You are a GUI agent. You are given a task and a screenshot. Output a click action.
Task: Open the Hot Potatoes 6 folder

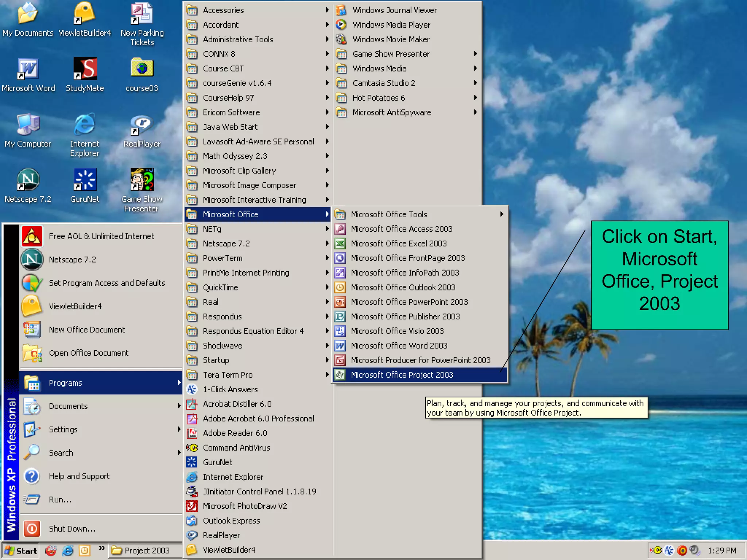point(407,98)
